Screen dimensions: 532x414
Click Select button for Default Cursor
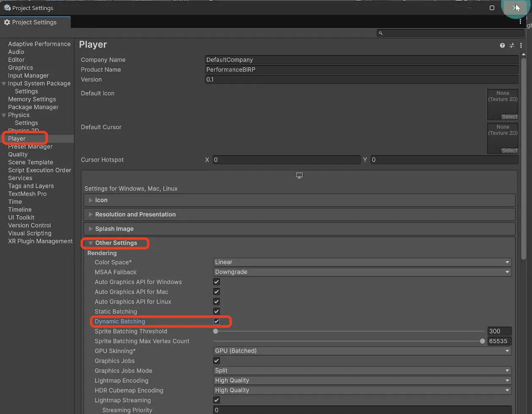509,151
